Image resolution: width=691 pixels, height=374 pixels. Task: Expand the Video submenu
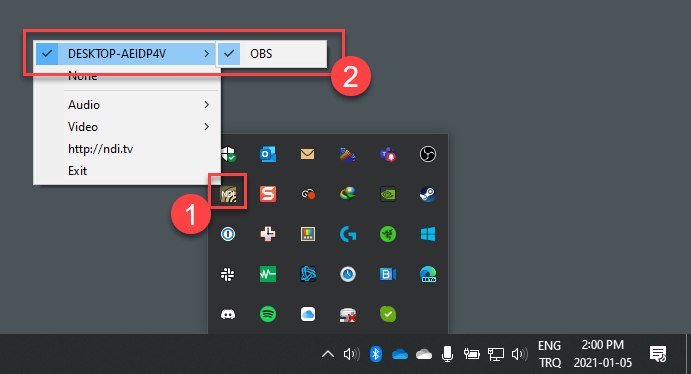pyautogui.click(x=127, y=127)
